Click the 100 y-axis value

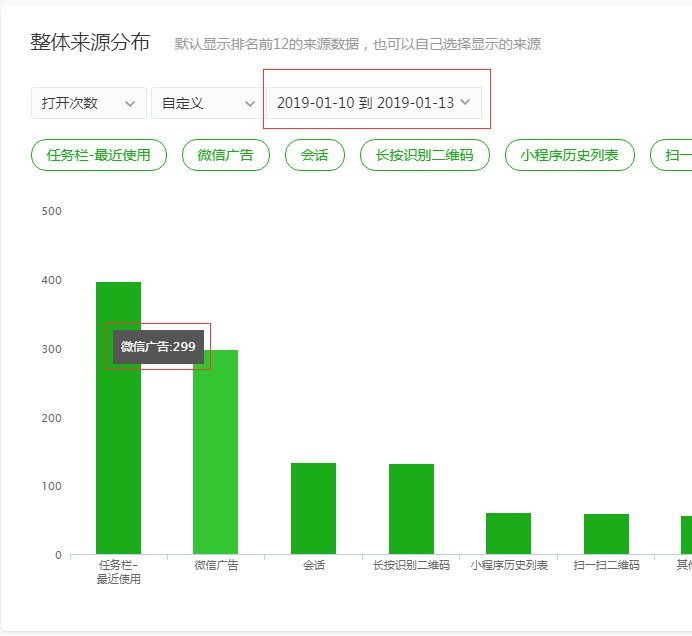pyautogui.click(x=52, y=486)
